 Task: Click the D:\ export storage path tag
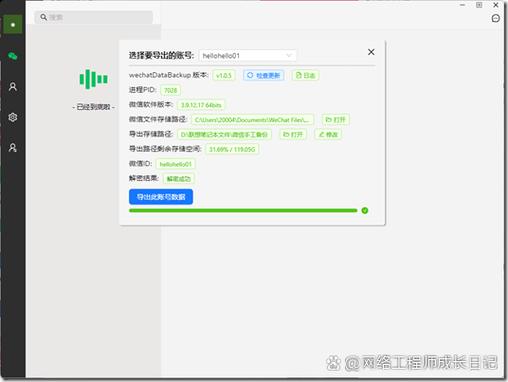[x=224, y=134]
